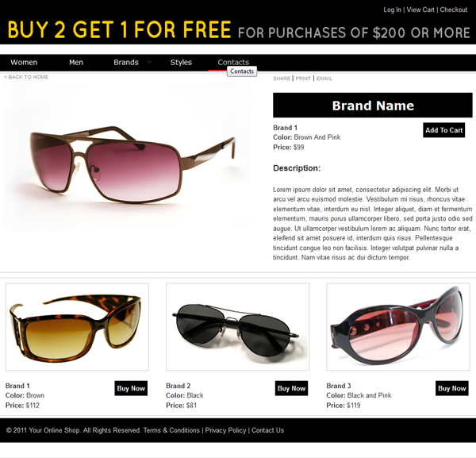Open the Privacy Policy footer link
The height and width of the screenshot is (458, 476).
click(x=225, y=430)
